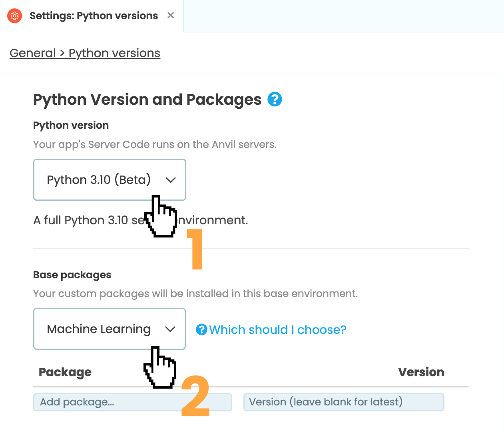The width and height of the screenshot is (504, 433).
Task: Click the question mark before "Which should I choose?"
Action: tap(201, 329)
